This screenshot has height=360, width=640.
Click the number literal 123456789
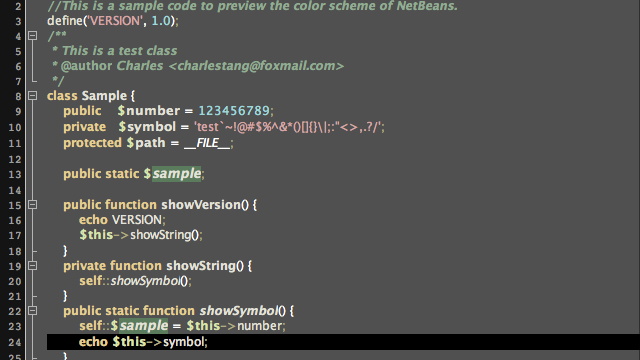(234, 111)
